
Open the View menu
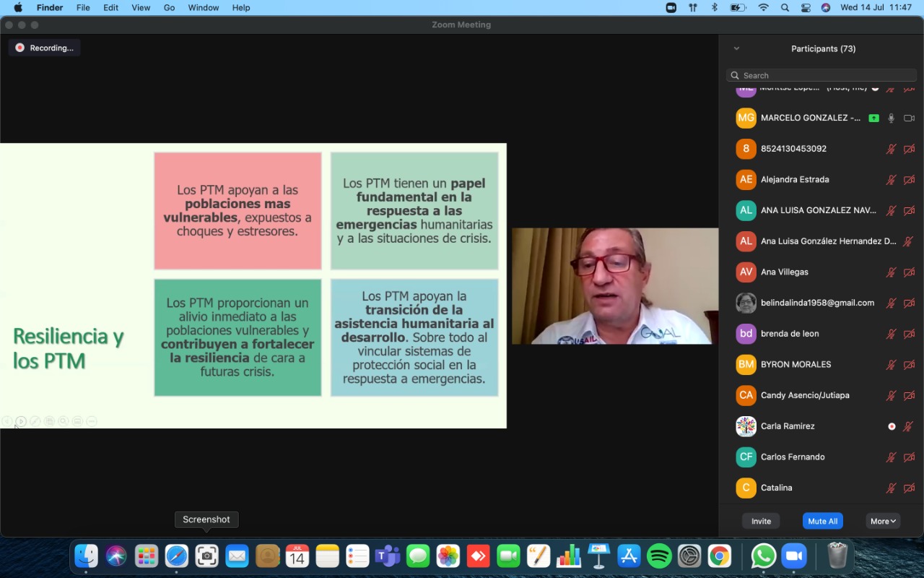pos(141,8)
